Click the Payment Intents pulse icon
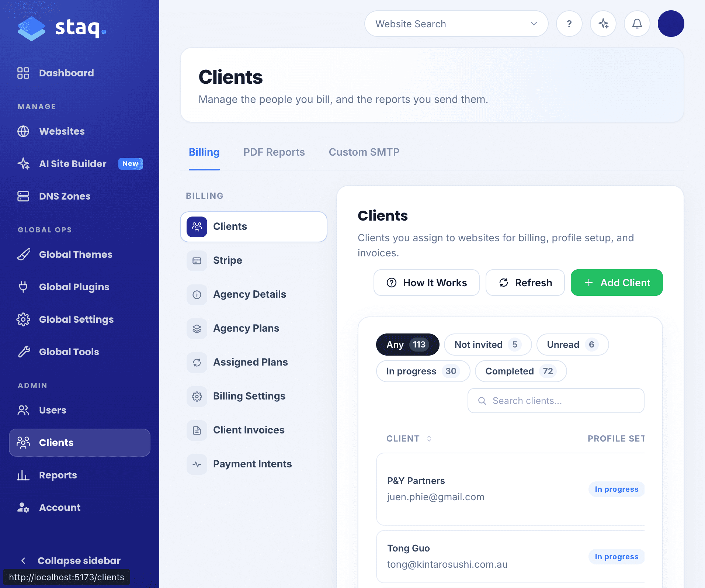 pos(197,464)
